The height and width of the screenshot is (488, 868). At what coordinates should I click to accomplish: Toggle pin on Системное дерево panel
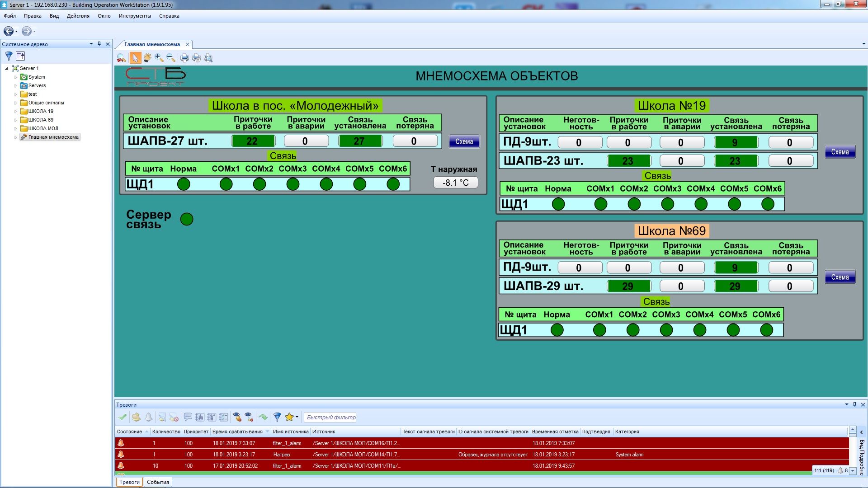[x=99, y=44]
